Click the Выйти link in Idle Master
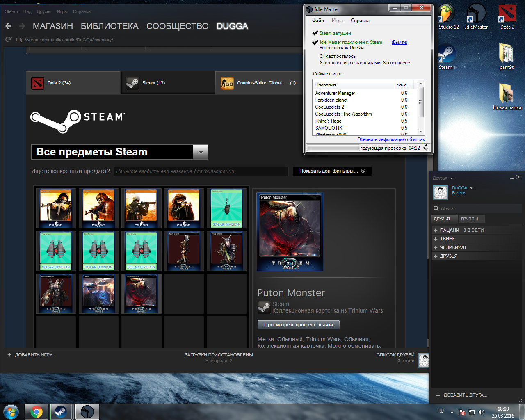 click(399, 42)
